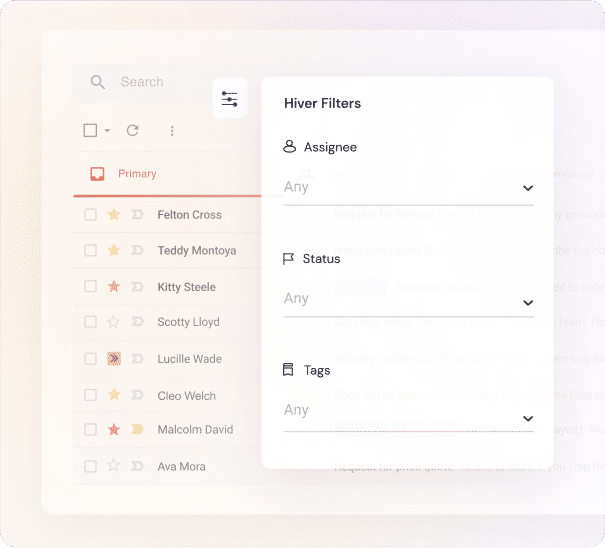
Task: Click the Tags label
Action: (317, 370)
